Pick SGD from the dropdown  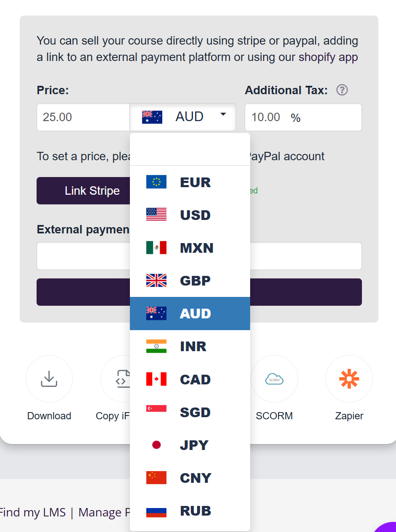190,412
